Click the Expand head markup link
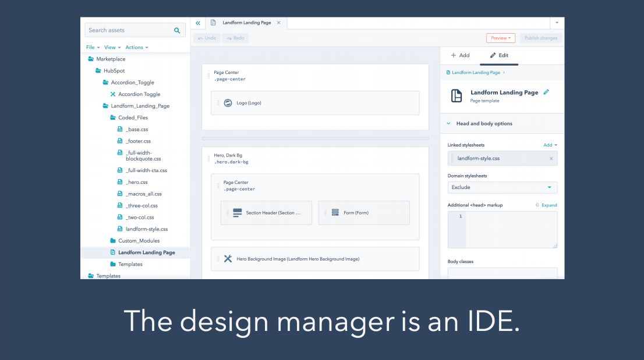644x360 pixels. (546, 205)
